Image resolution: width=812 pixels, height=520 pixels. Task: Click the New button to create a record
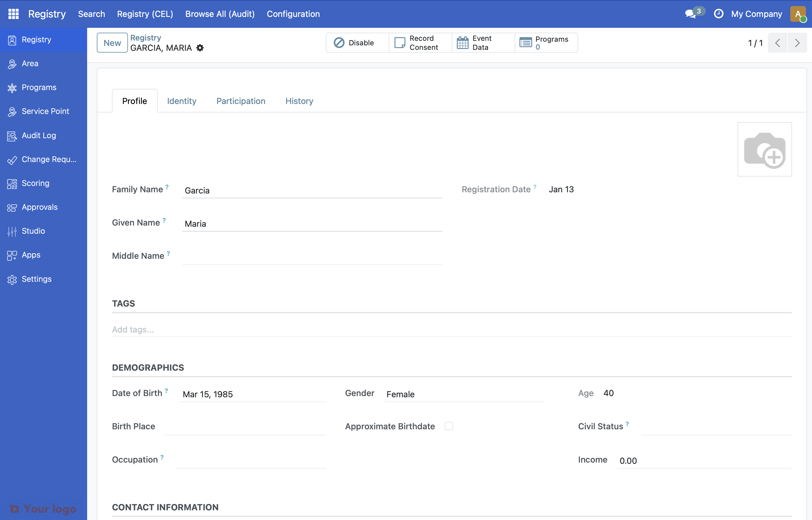[112, 43]
